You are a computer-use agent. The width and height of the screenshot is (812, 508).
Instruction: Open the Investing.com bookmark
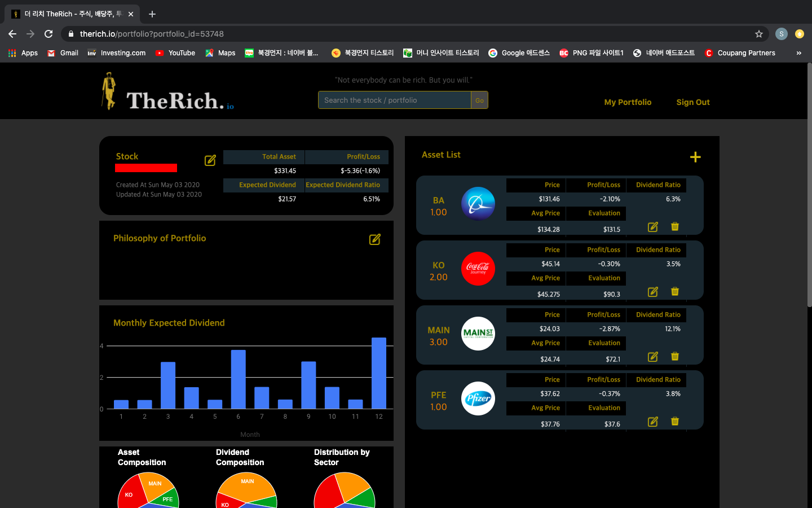coord(117,53)
